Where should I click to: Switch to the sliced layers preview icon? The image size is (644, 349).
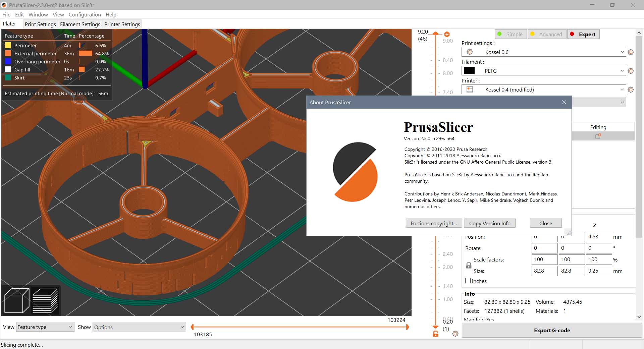[x=45, y=300]
